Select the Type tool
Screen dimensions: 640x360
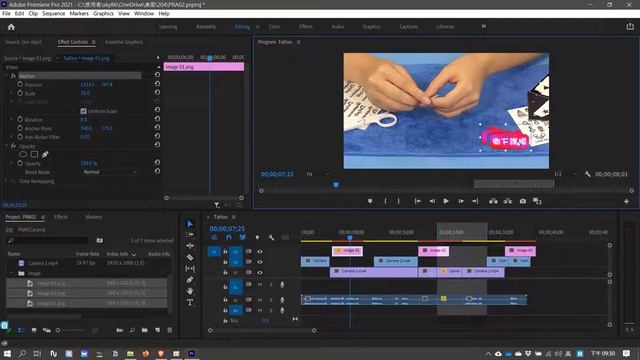pos(190,302)
